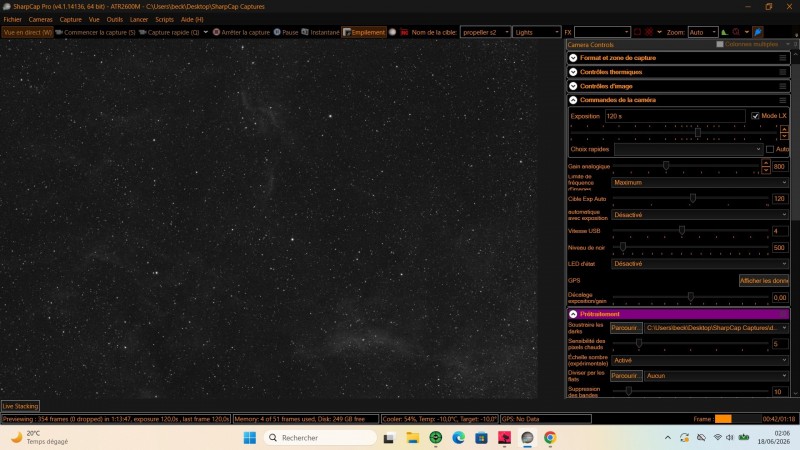Open the Lights frame type dropdown
This screenshot has width=800, height=450.
pyautogui.click(x=537, y=32)
